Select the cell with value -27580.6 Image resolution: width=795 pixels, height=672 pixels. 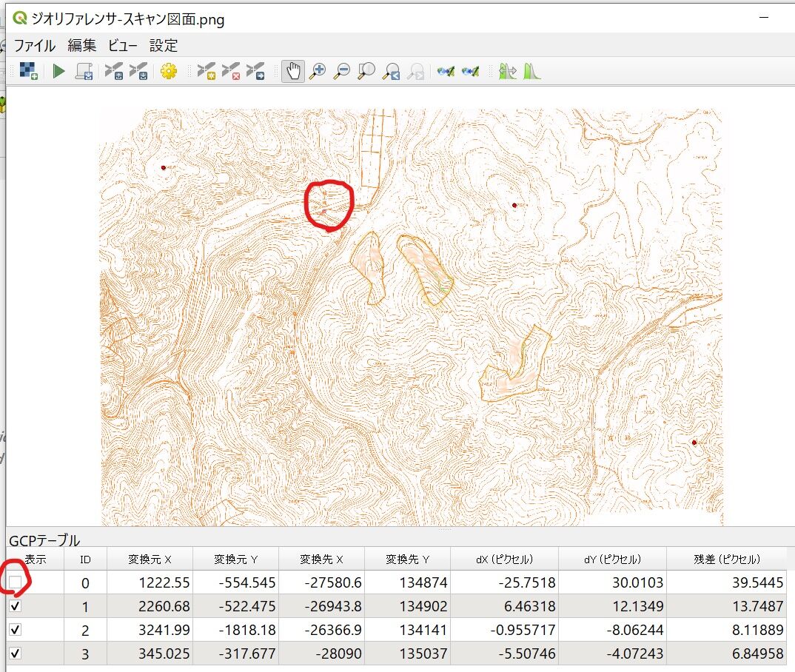(321, 582)
